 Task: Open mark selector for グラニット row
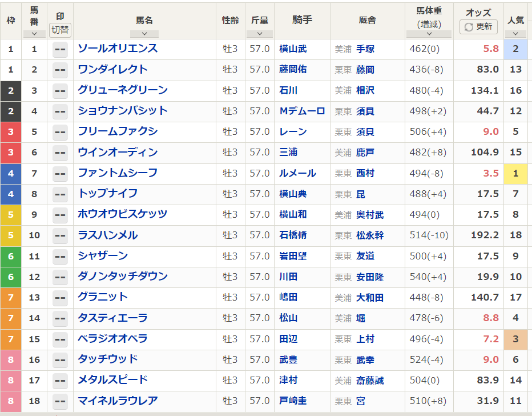click(x=60, y=298)
